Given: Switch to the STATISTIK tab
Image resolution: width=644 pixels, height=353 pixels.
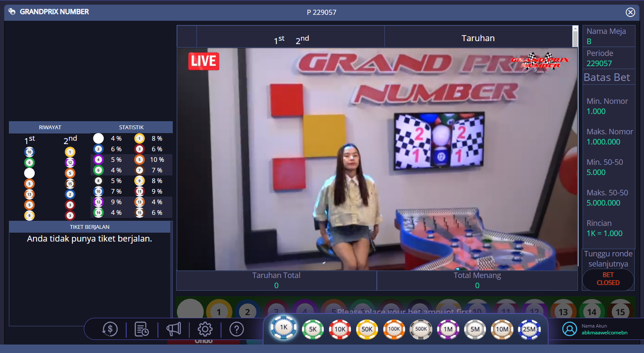Looking at the screenshot, I should pyautogui.click(x=131, y=127).
